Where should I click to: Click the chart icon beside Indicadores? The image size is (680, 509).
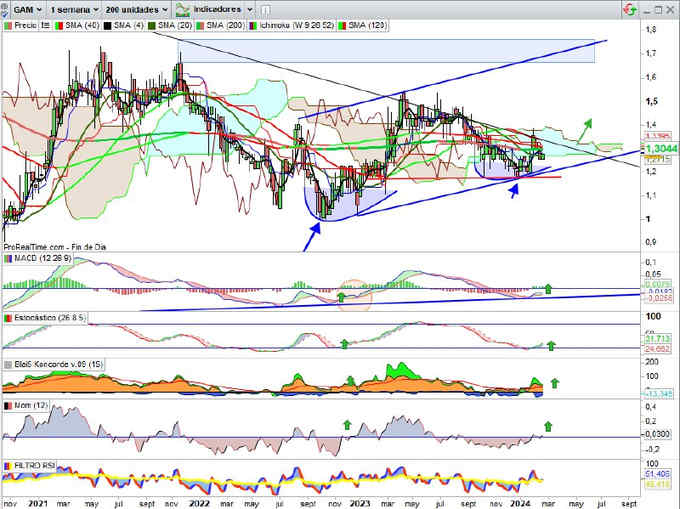[183, 9]
